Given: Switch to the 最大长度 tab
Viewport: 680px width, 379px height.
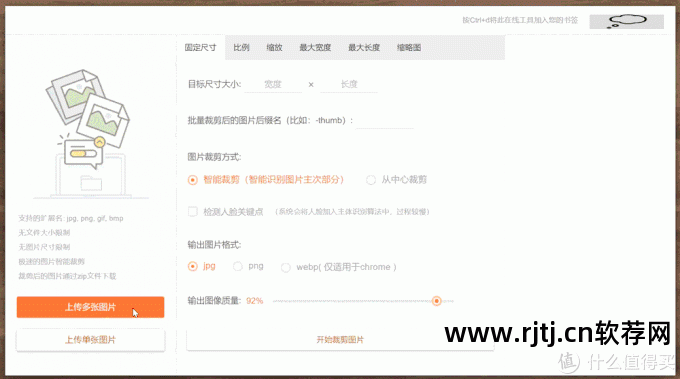Looking at the screenshot, I should [364, 47].
